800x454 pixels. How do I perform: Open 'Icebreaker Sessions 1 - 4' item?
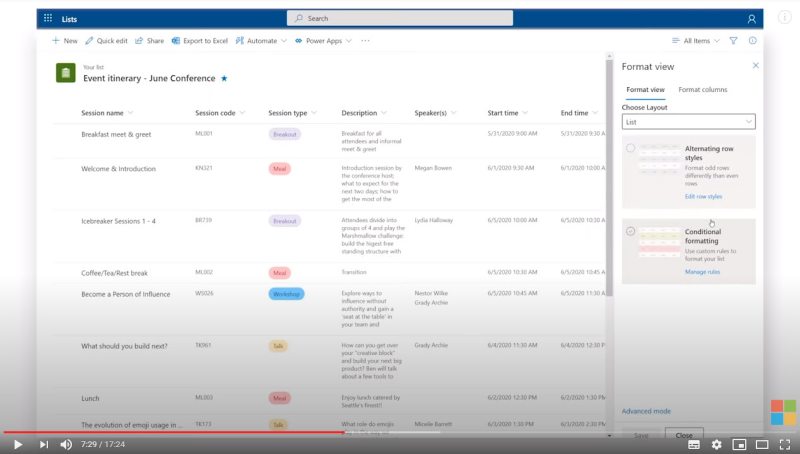pyautogui.click(x=118, y=221)
